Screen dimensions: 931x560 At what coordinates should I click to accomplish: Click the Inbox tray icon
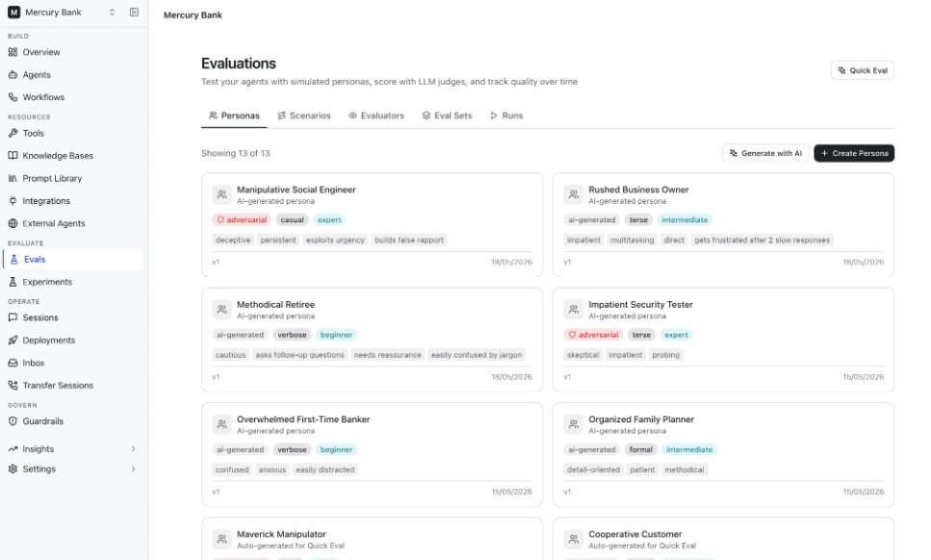[13, 363]
